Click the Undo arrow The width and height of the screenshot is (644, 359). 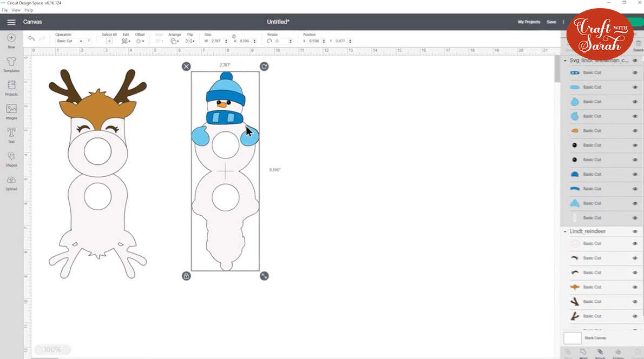31,38
